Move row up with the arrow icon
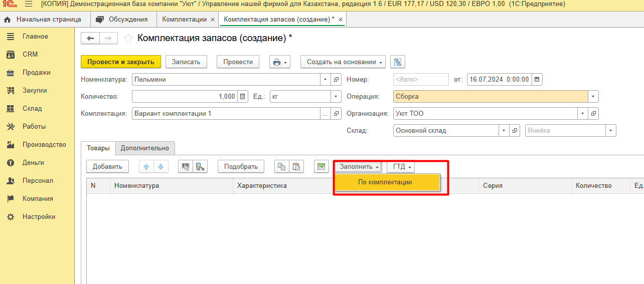The width and height of the screenshot is (644, 284). tap(147, 167)
